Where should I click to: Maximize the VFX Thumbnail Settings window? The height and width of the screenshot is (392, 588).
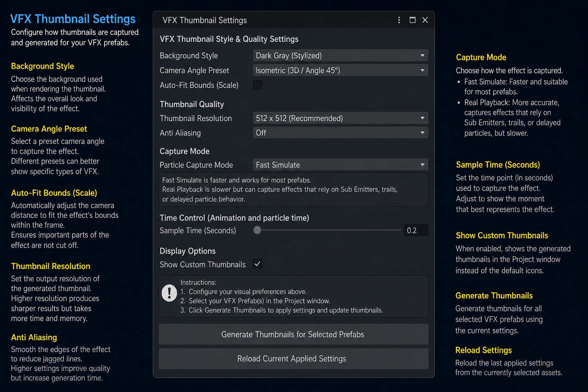412,20
